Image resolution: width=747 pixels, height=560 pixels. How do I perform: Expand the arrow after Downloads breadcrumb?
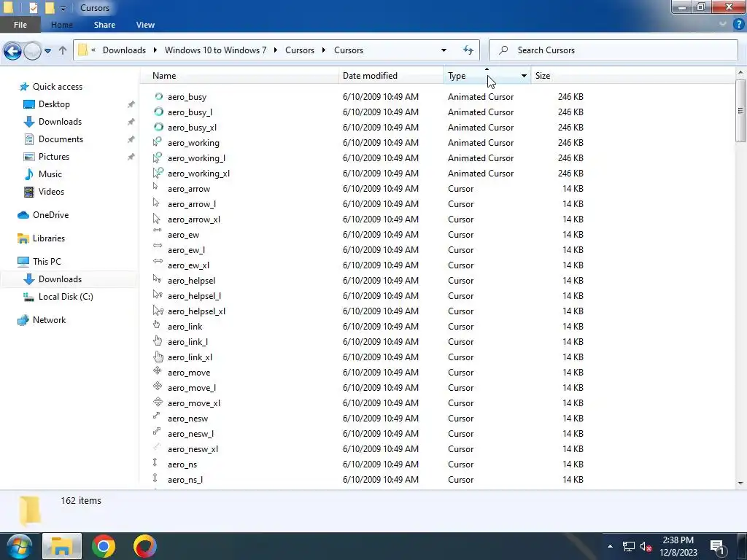[x=155, y=50]
